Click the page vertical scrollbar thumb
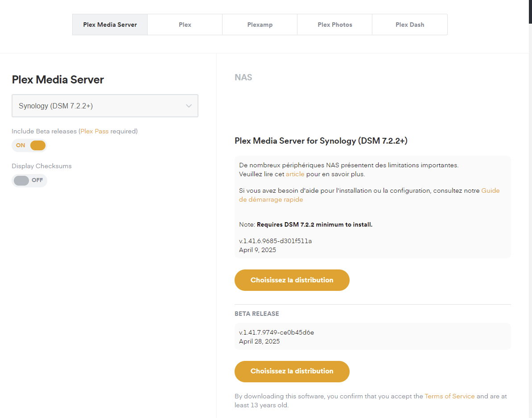The image size is (532, 418). click(x=530, y=12)
